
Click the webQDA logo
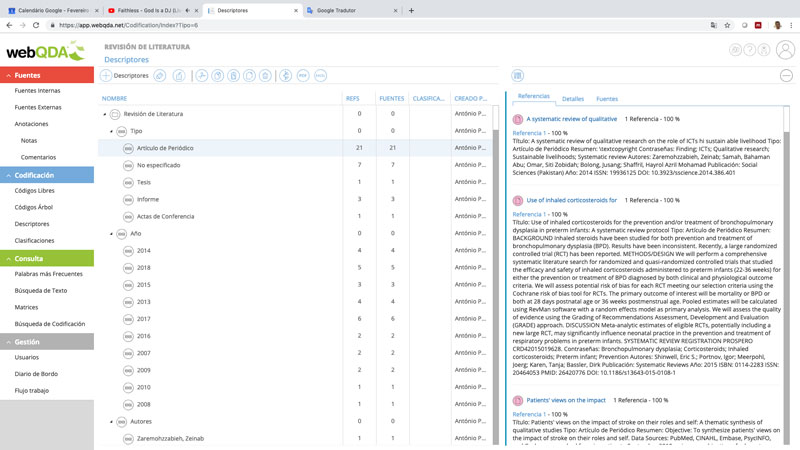tap(45, 51)
